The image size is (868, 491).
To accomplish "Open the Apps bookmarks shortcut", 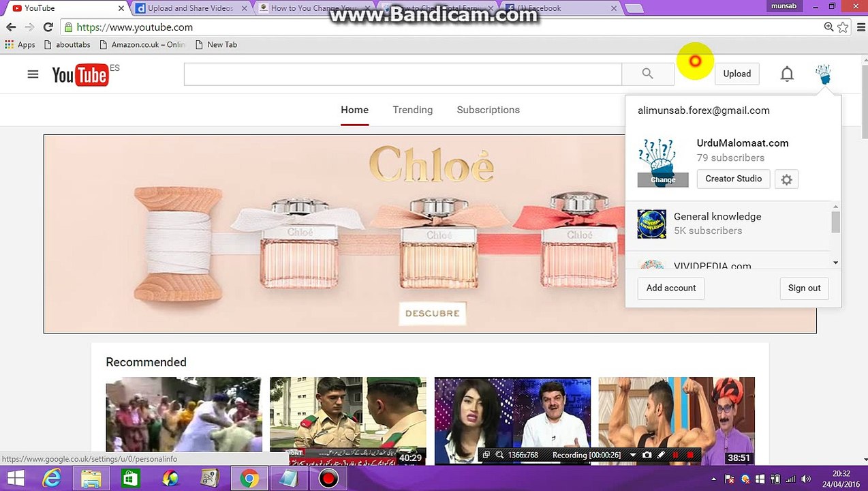I will pyautogui.click(x=20, y=44).
